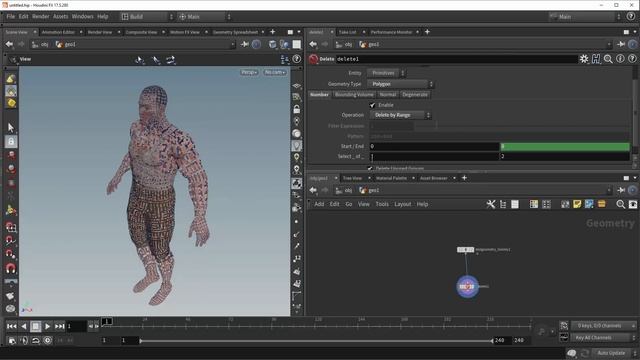
Task: Click the keys and channels status button
Action: [603, 326]
